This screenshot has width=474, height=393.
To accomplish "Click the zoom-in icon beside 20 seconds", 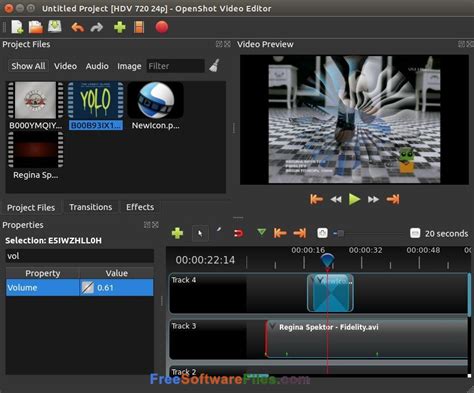I will (415, 233).
